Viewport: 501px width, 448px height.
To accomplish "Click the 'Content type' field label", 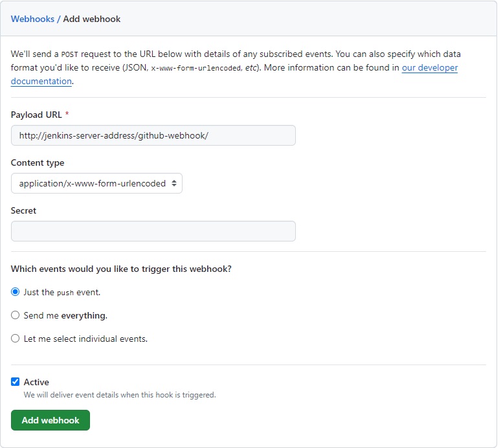I will (x=38, y=162).
